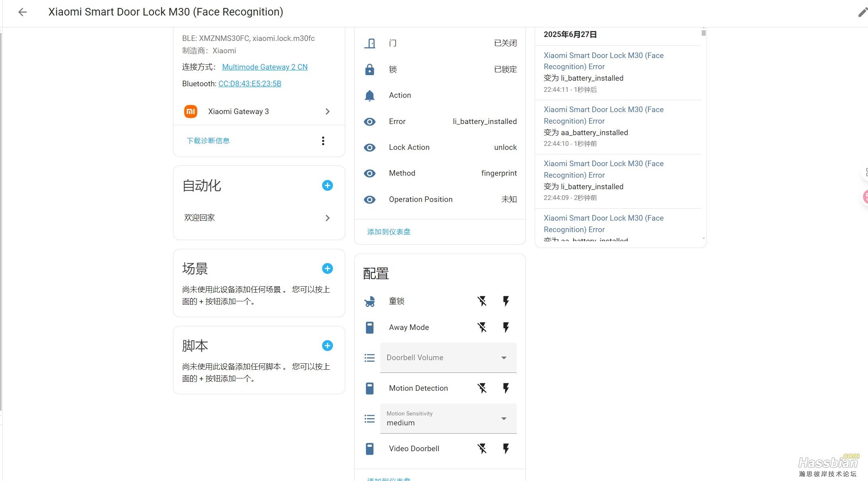Click the Xiaomi Gateway 3 row
Screen dimensions: 868x481
(259, 112)
